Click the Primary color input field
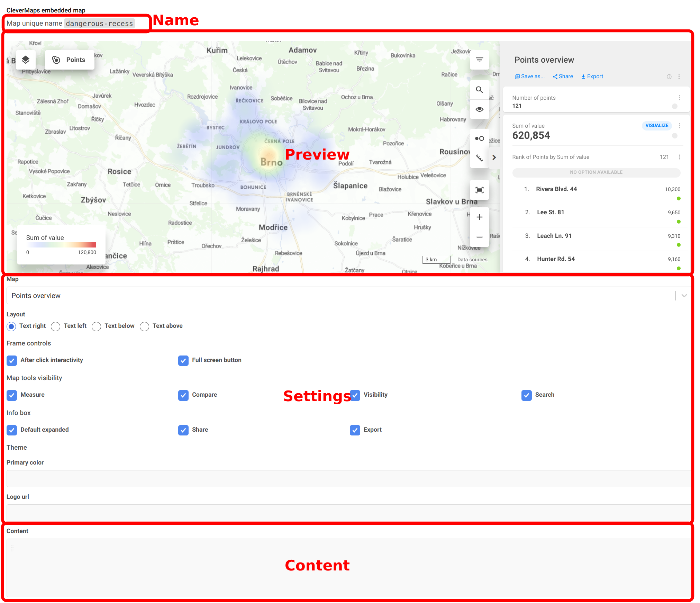The height and width of the screenshot is (603, 700). pos(348,478)
